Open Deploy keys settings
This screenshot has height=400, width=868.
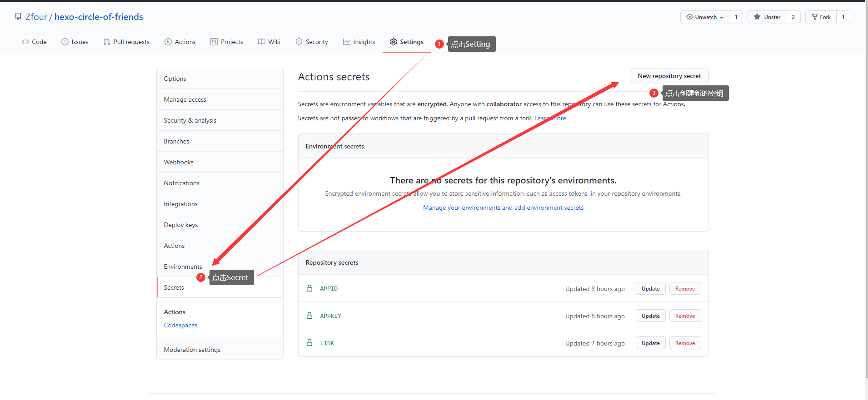pos(220,225)
